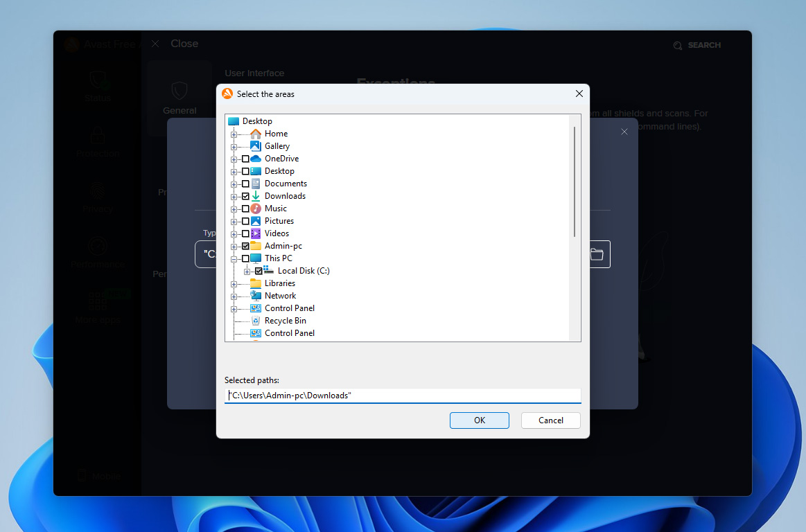Viewport: 806px width, 532px height.
Task: Expand the Libraries tree node
Action: (234, 284)
